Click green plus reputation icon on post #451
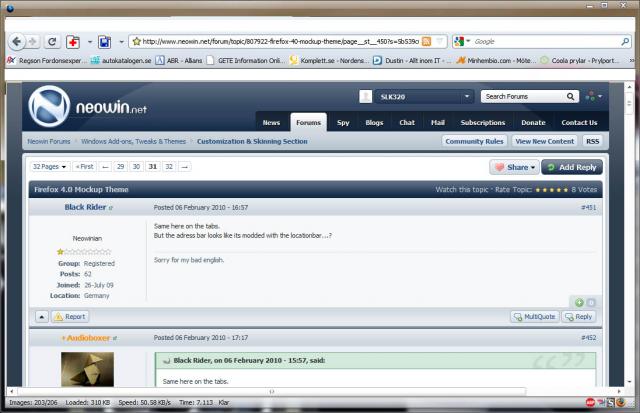Image resolution: width=640 pixels, height=413 pixels. (x=579, y=302)
